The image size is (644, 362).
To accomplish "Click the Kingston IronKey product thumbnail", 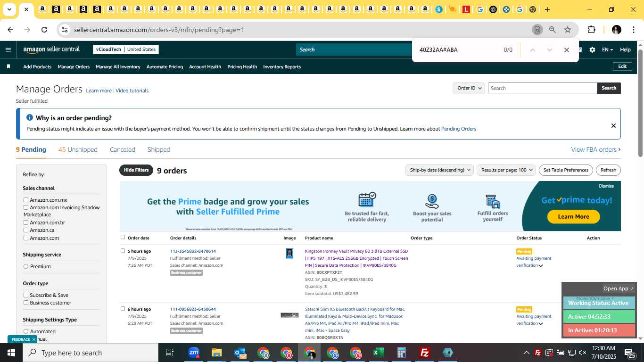I will pos(289,254).
